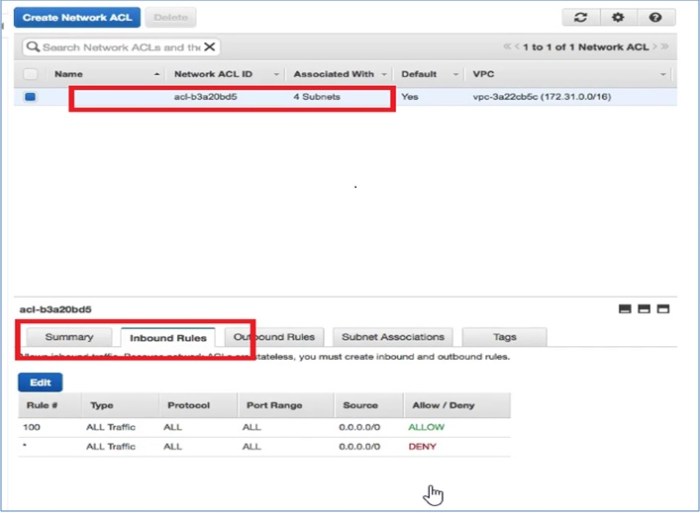
Task: Click the Edit button for inbound rules
Action: pyautogui.click(x=40, y=382)
